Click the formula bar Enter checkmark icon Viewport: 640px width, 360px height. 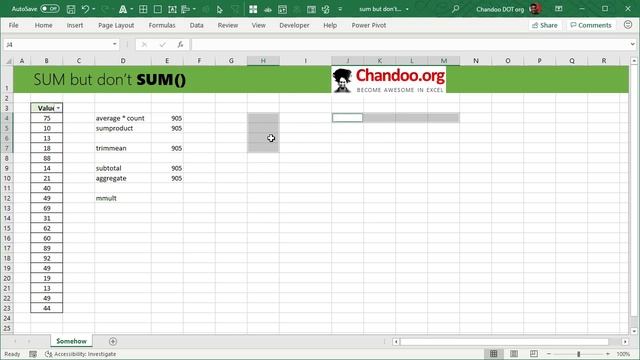[x=162, y=44]
